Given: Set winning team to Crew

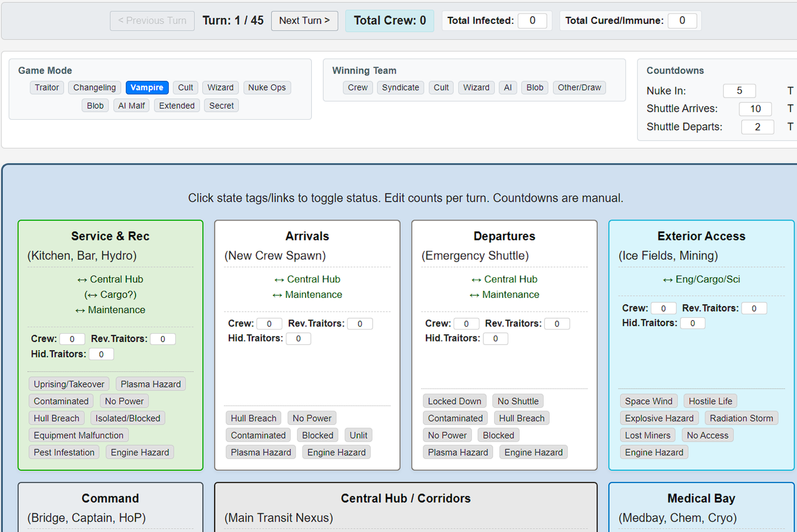Looking at the screenshot, I should point(358,87).
